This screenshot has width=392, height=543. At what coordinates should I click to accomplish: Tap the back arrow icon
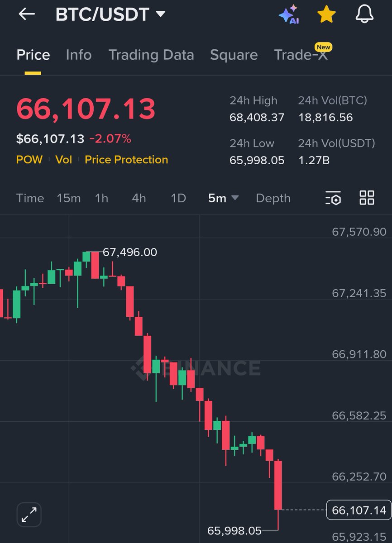click(x=27, y=14)
